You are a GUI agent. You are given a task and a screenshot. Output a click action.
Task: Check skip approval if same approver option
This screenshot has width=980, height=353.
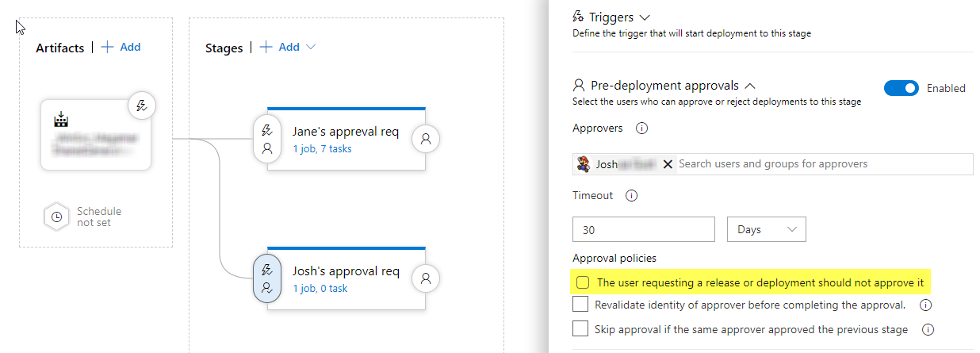click(580, 329)
